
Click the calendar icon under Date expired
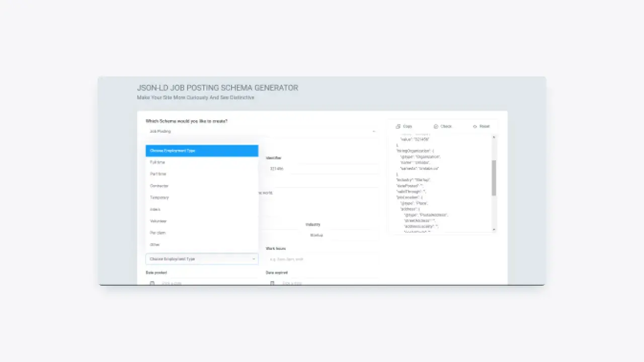(272, 284)
